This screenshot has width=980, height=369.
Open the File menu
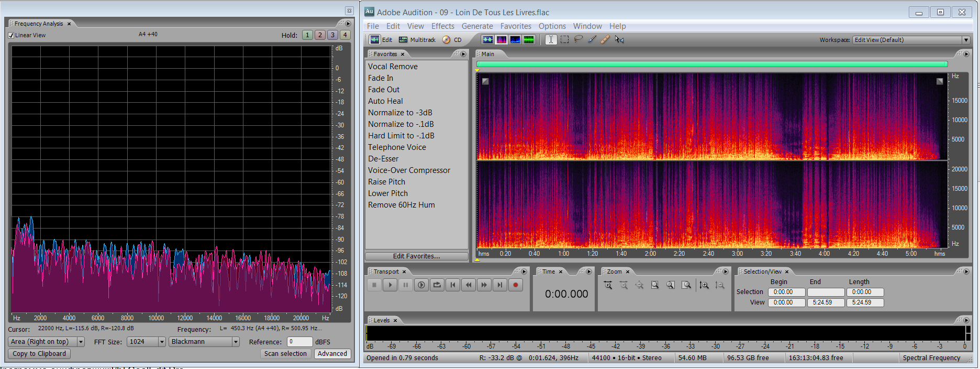pyautogui.click(x=373, y=26)
